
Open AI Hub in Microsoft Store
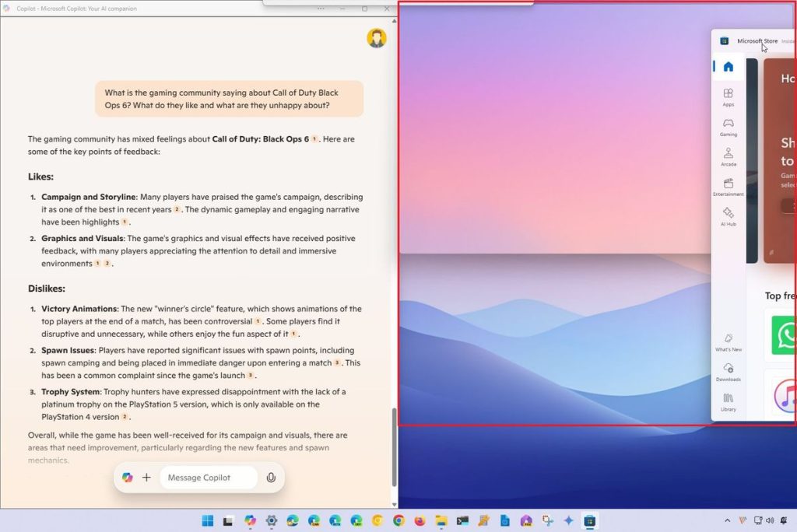729,216
